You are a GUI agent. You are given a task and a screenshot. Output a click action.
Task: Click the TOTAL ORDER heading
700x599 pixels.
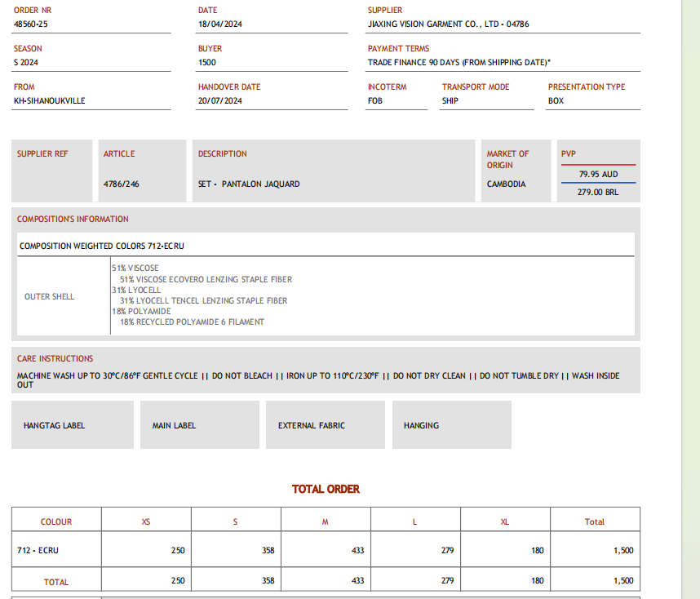click(x=326, y=490)
